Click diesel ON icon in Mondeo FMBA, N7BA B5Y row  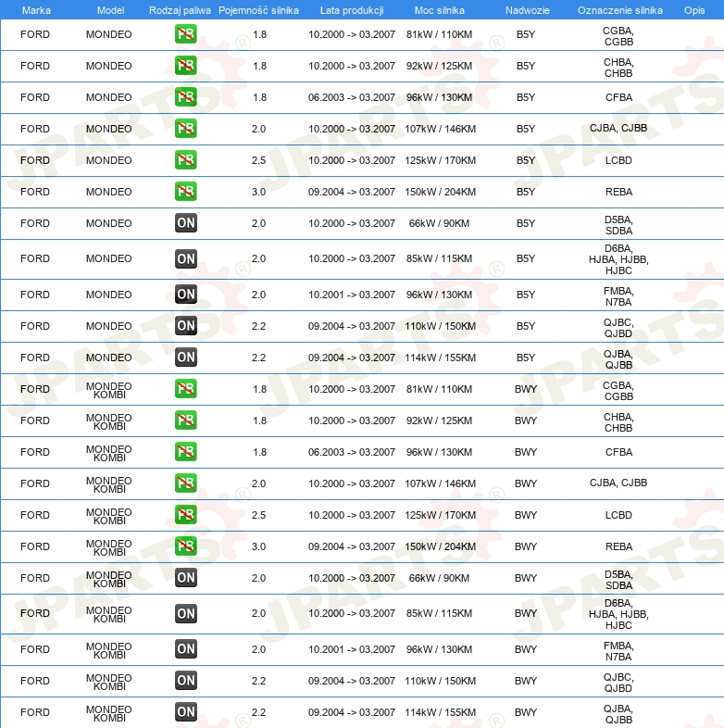(x=186, y=295)
